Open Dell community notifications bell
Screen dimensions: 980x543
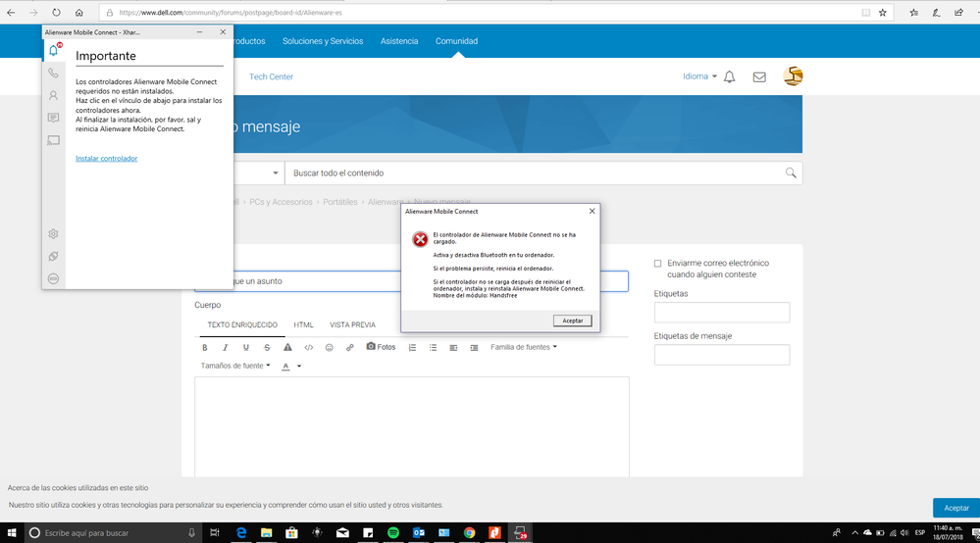(x=730, y=76)
